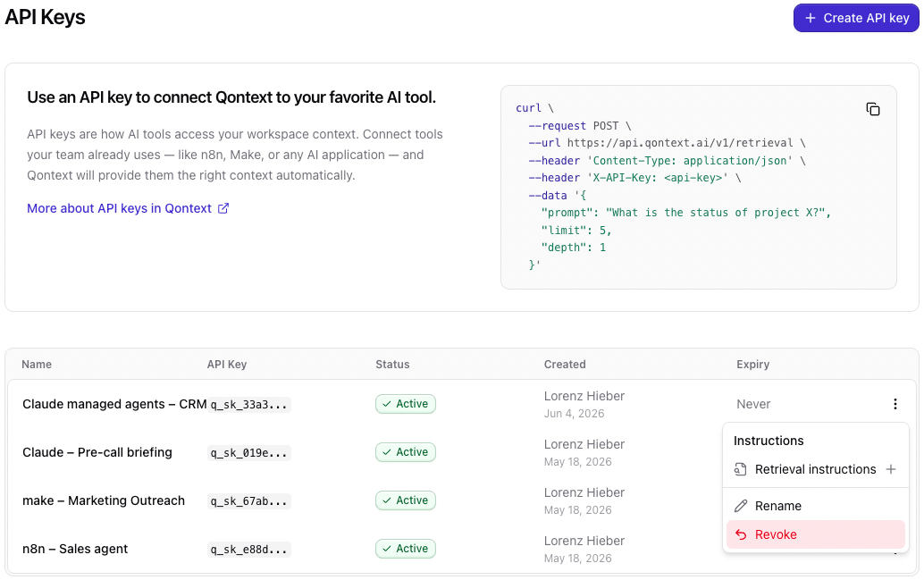
Task: Click the Never expiry value
Action: [x=753, y=404]
